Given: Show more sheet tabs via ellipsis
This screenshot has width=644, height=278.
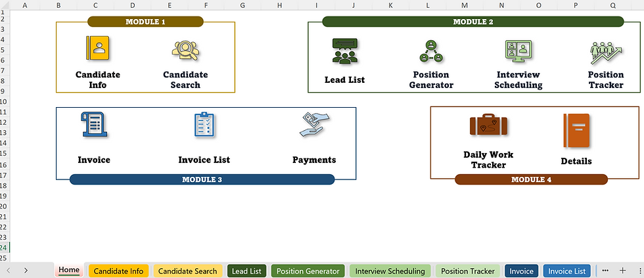Looking at the screenshot, I should [x=605, y=271].
